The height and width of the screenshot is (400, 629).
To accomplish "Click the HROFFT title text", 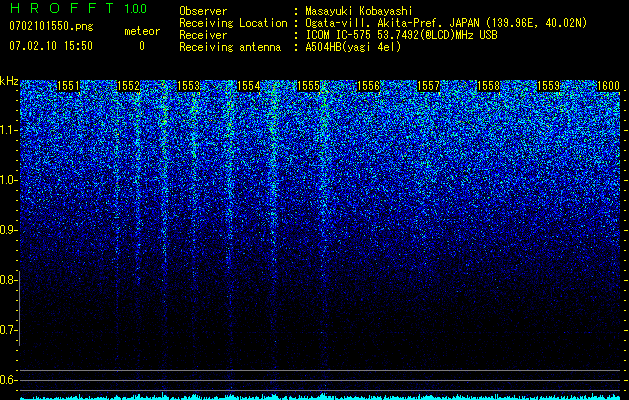I will 62,8.
